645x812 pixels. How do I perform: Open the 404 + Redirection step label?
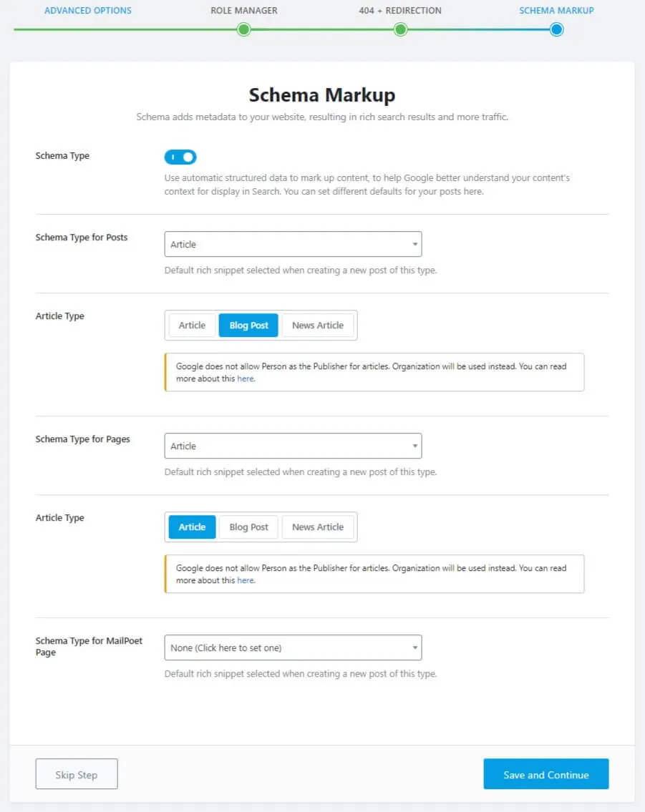(400, 11)
